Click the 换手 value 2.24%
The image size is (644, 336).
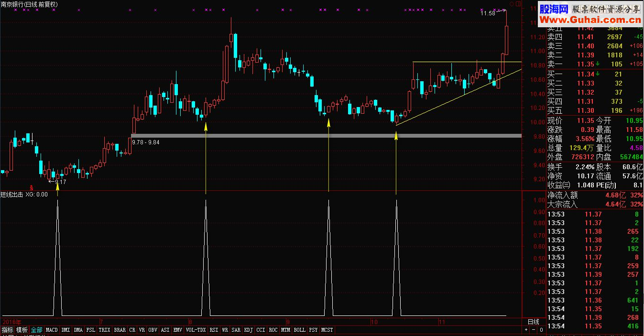(585, 167)
